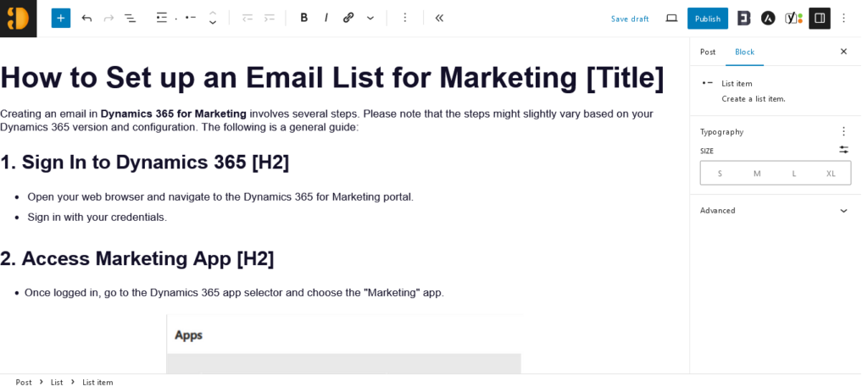Viewport: 868px width, 392px height.
Task: Switch to the Block tab
Action: pos(744,52)
